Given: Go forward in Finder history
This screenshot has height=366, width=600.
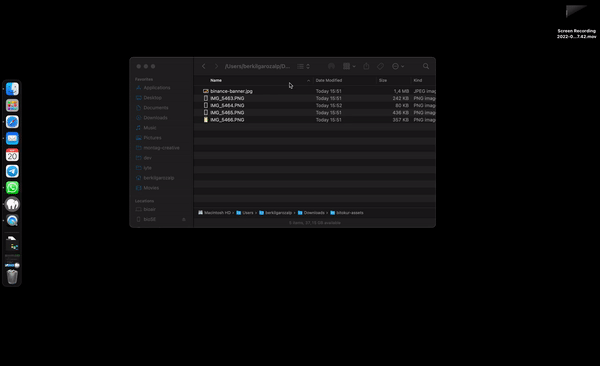Looking at the screenshot, I should tap(216, 66).
